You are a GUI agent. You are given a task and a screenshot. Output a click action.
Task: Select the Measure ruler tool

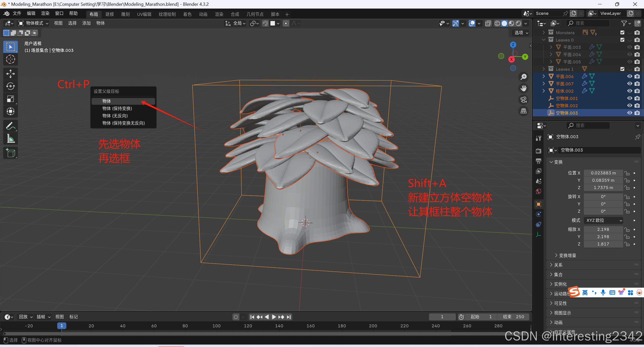click(10, 138)
